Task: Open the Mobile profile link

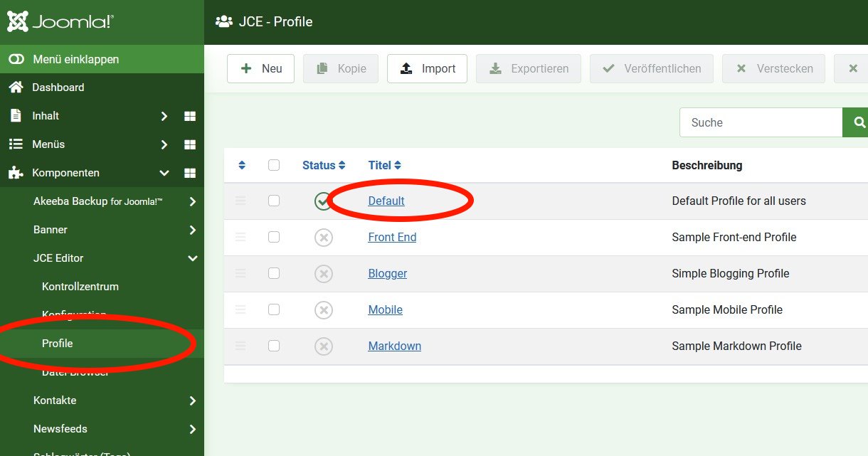Action: [386, 309]
